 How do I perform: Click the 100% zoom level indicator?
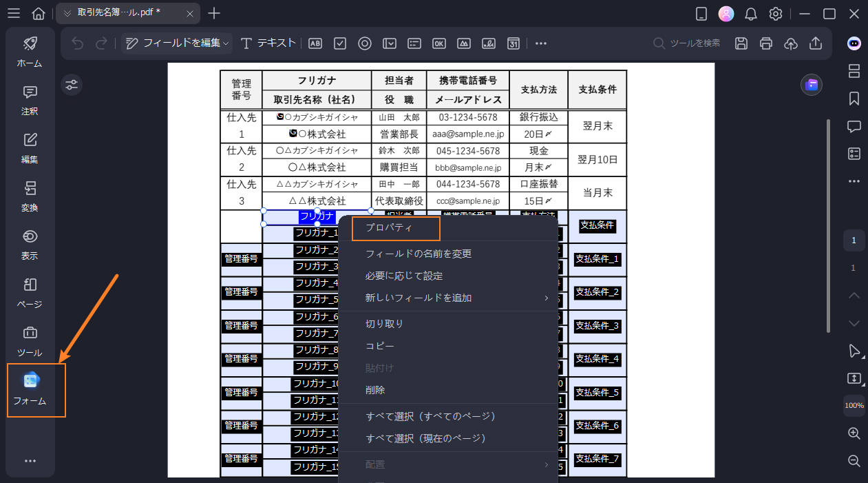pyautogui.click(x=854, y=406)
